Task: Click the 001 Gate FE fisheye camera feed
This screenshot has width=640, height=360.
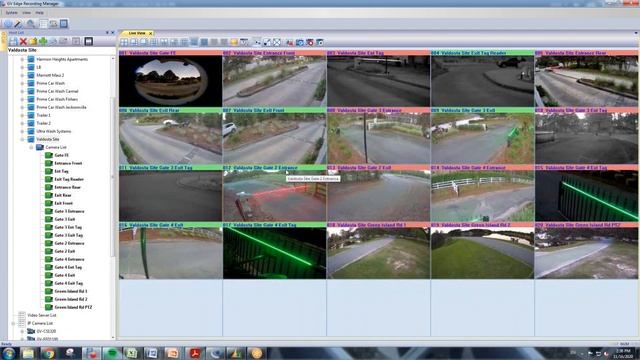Action: point(171,81)
